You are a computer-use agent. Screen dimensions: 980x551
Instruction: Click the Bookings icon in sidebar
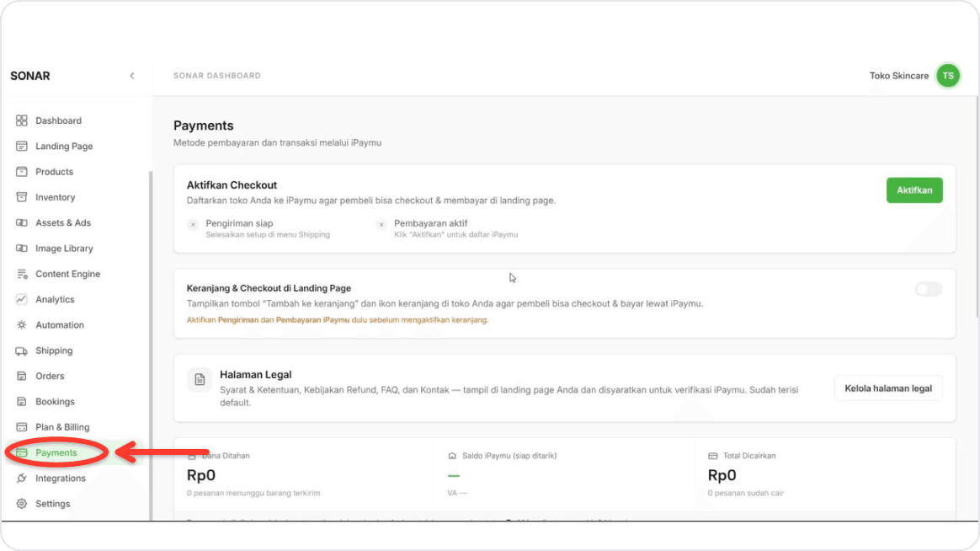(x=22, y=402)
